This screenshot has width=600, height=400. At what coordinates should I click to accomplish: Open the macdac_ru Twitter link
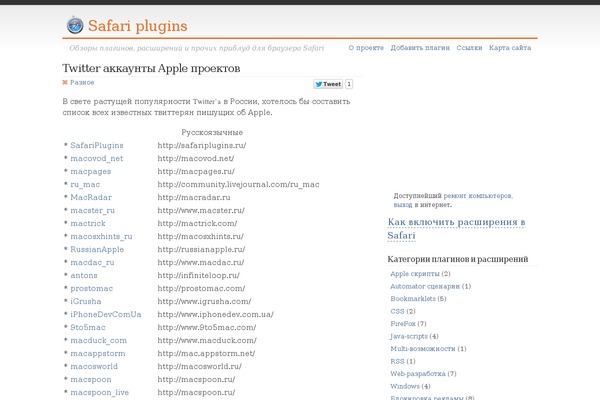tap(92, 263)
